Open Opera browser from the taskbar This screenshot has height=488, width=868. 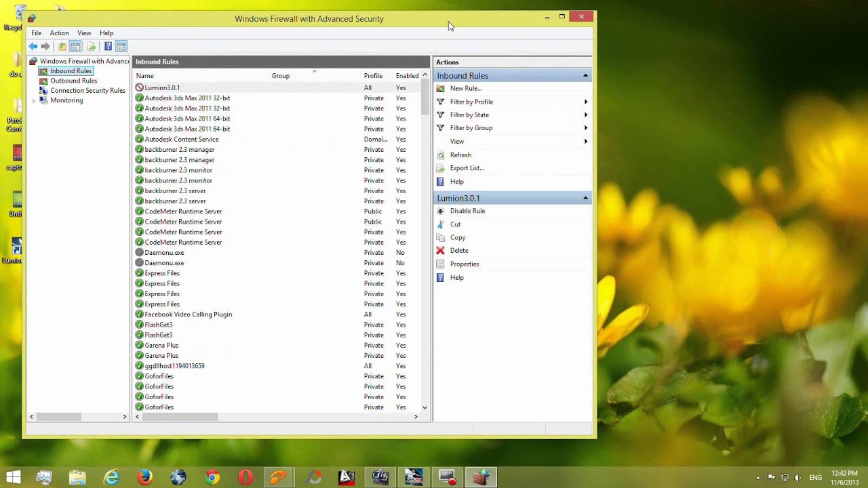245,478
